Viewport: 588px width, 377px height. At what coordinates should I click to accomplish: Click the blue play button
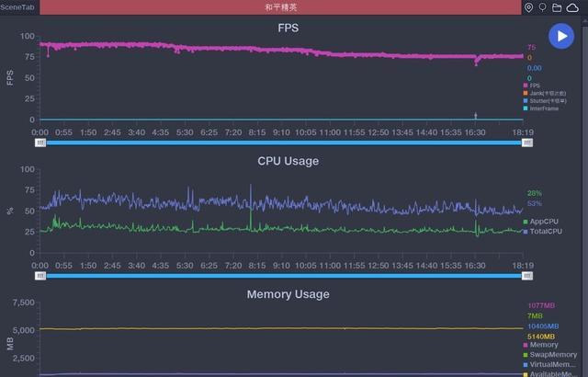pyautogui.click(x=561, y=36)
